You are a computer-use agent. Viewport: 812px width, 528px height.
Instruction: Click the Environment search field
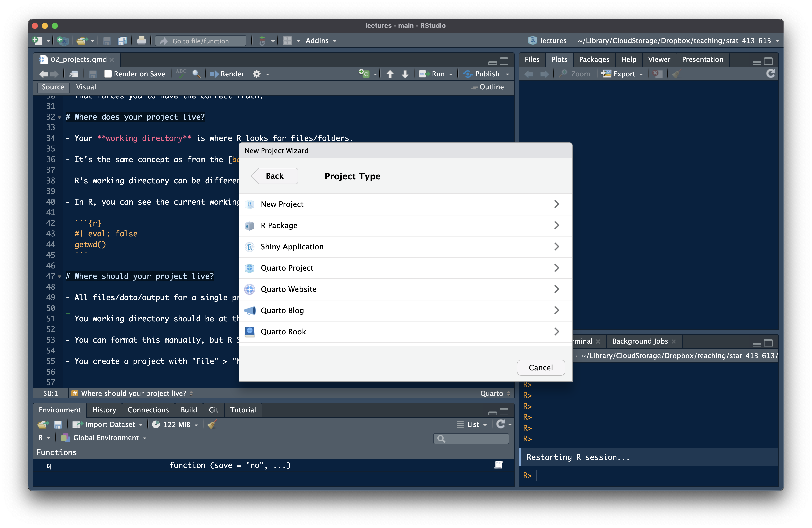point(471,439)
